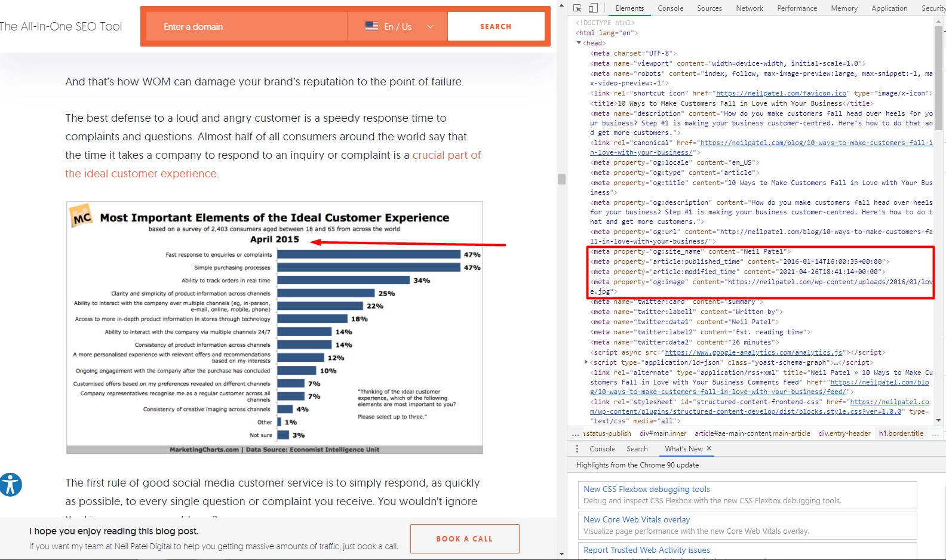The width and height of the screenshot is (946, 560).
Task: Select the article:published_time meta line
Action: pos(739,261)
